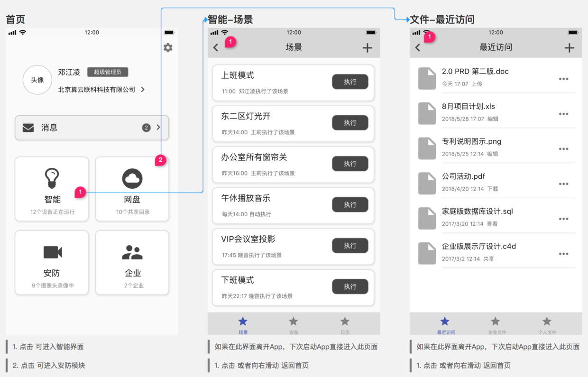The image size is (588, 377).
Task: Open the 消息 messages bar
Action: coord(92,128)
